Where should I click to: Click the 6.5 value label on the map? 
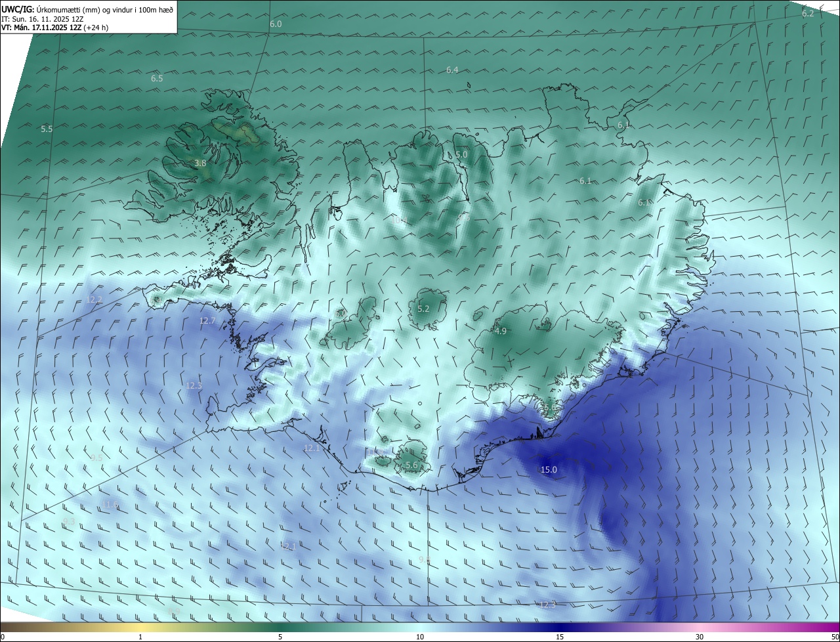click(x=157, y=79)
